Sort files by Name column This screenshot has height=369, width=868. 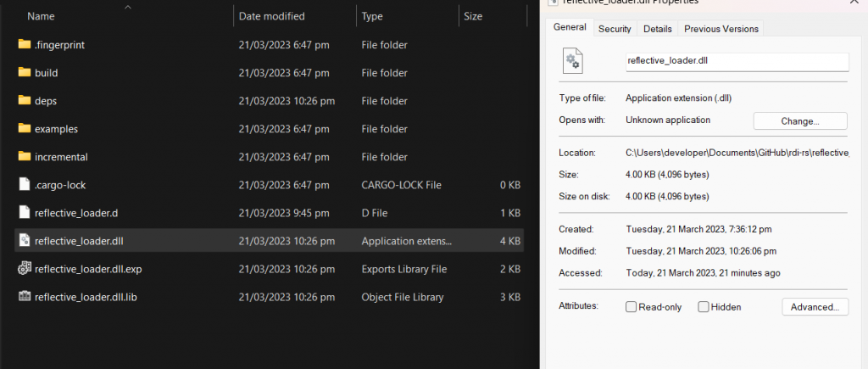pyautogui.click(x=41, y=17)
